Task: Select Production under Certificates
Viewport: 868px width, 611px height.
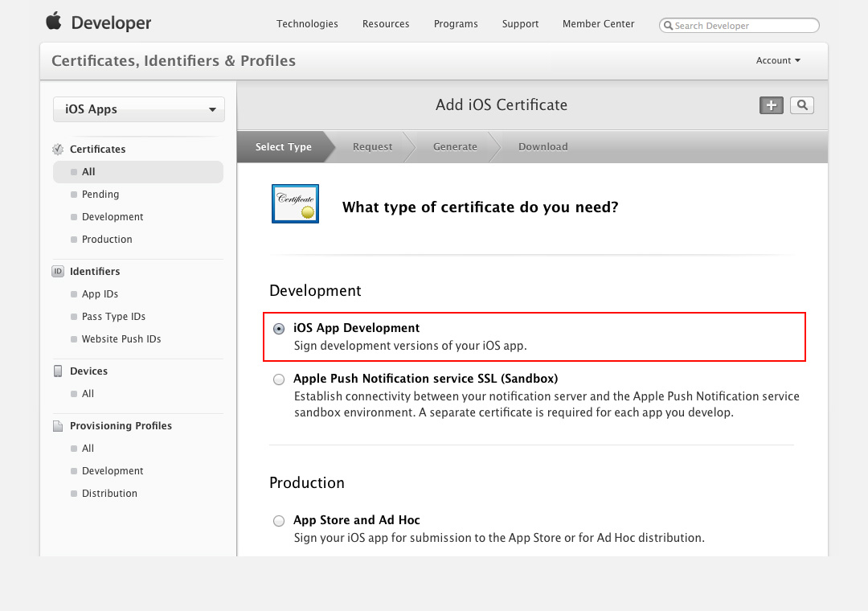Action: pos(107,240)
